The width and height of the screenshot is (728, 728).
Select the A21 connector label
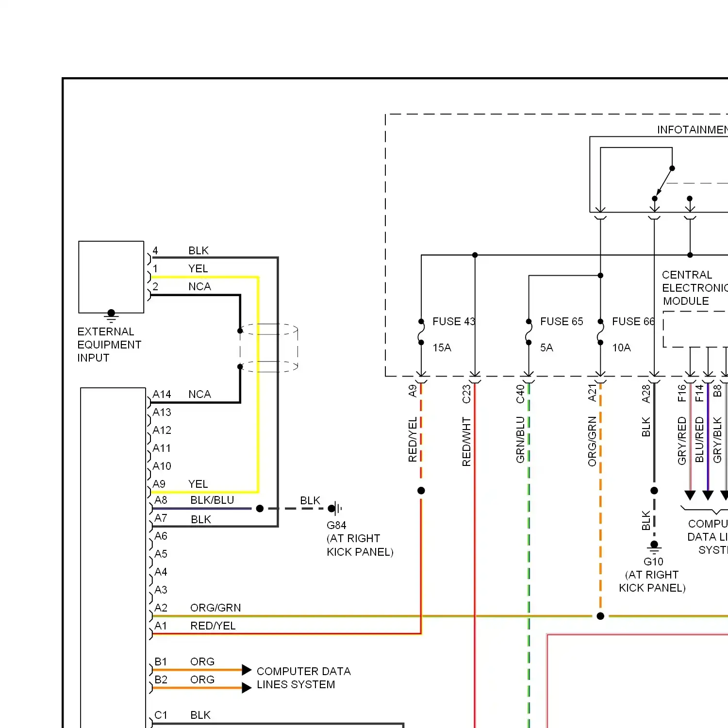(x=592, y=393)
